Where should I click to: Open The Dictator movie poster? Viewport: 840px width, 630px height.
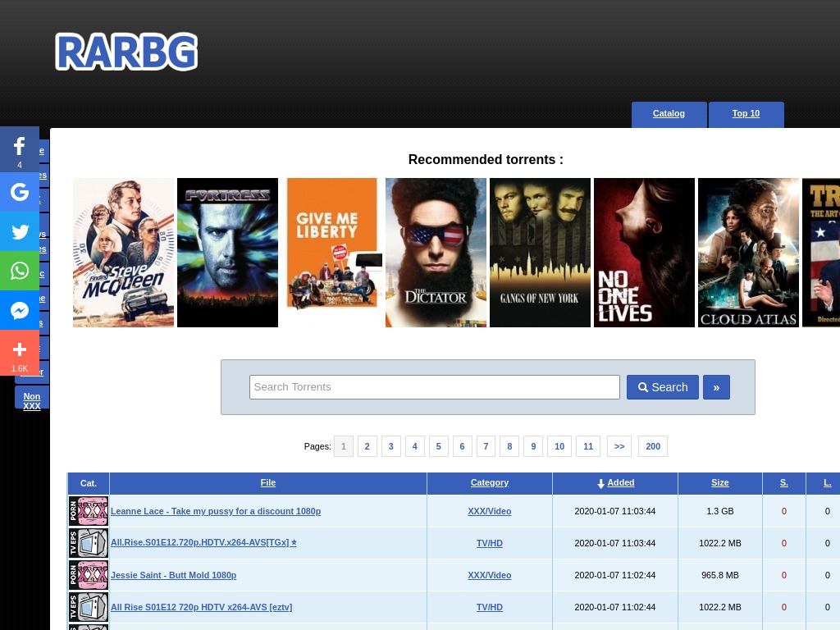[436, 253]
